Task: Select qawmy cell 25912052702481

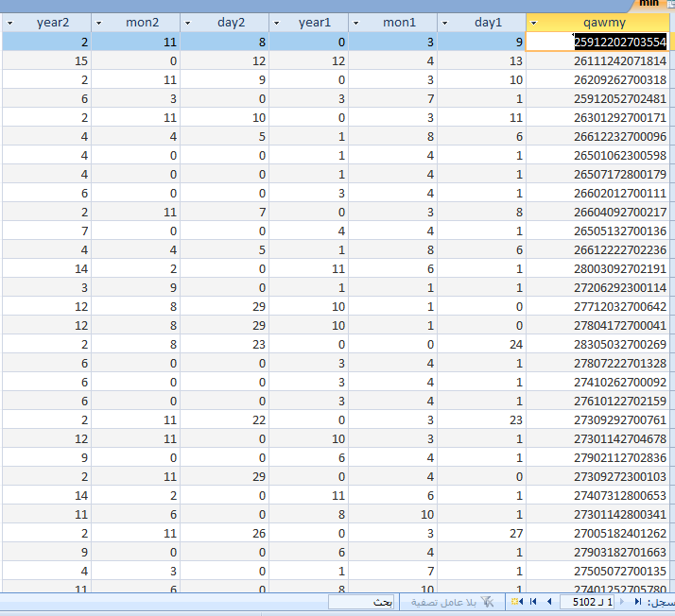Action: pos(597,98)
